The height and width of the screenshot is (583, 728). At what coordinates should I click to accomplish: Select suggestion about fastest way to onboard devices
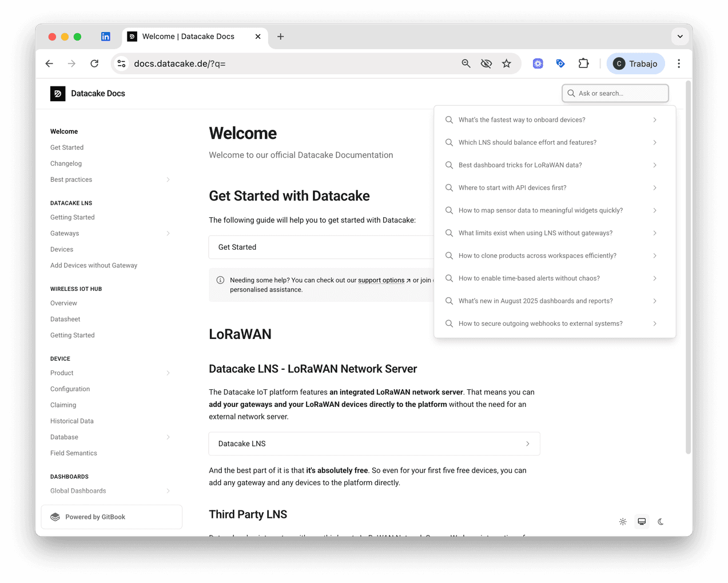[x=555, y=120]
